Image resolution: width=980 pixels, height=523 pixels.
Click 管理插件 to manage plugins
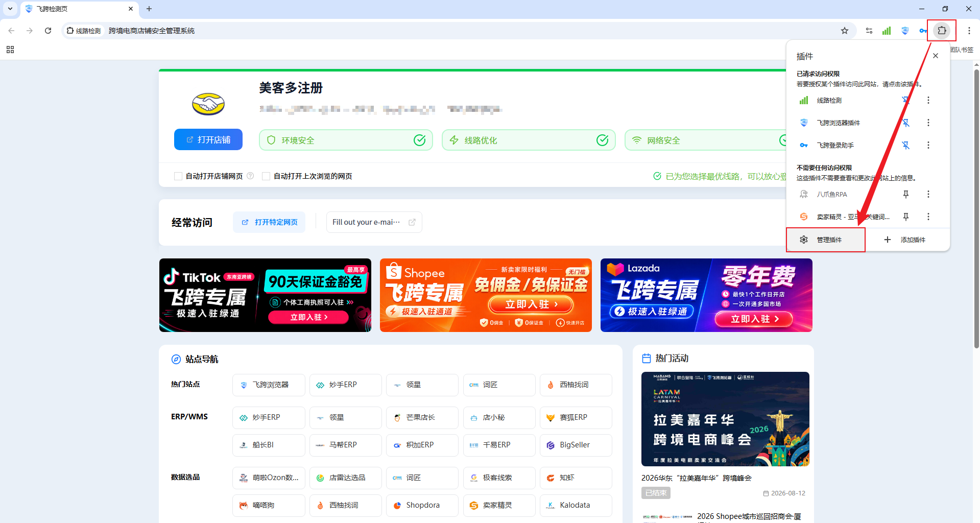826,240
